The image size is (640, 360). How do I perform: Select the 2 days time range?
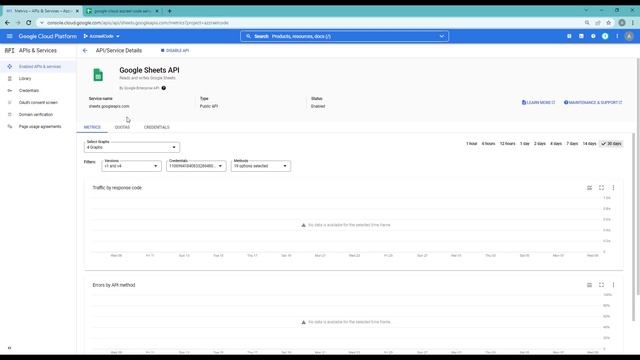click(540, 144)
